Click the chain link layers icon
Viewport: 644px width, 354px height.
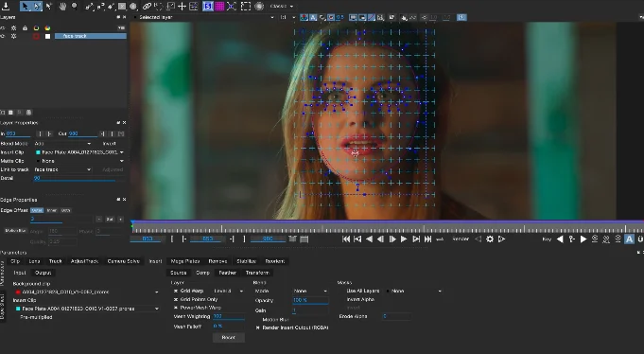[147, 7]
